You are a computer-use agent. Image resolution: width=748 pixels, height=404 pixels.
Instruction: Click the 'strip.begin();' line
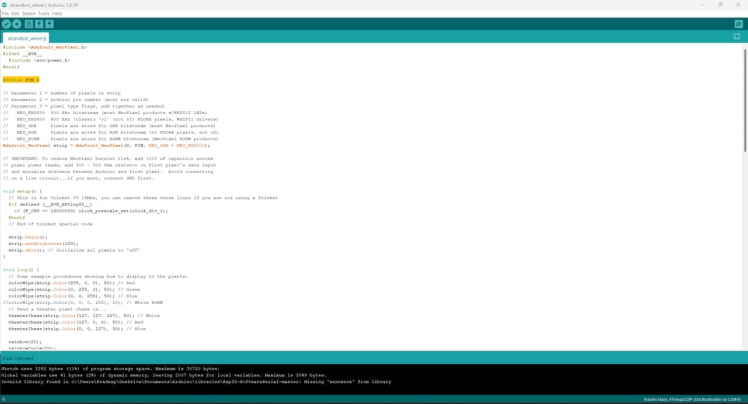[28, 237]
